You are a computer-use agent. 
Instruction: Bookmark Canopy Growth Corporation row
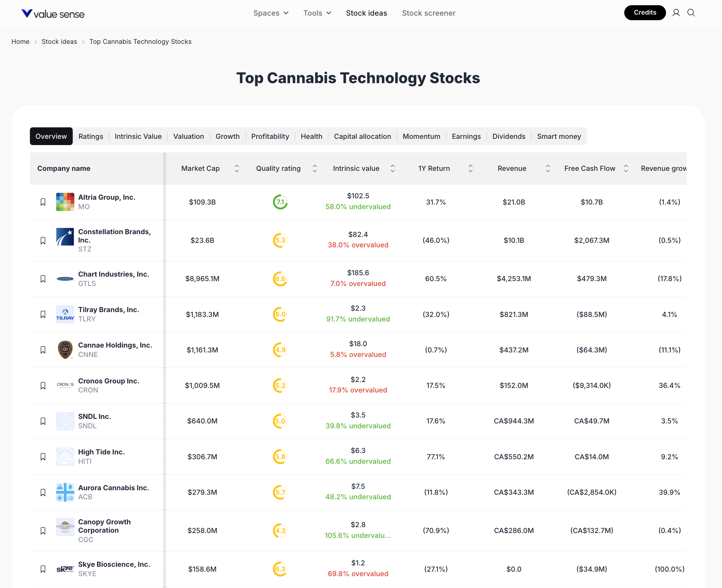tap(43, 531)
